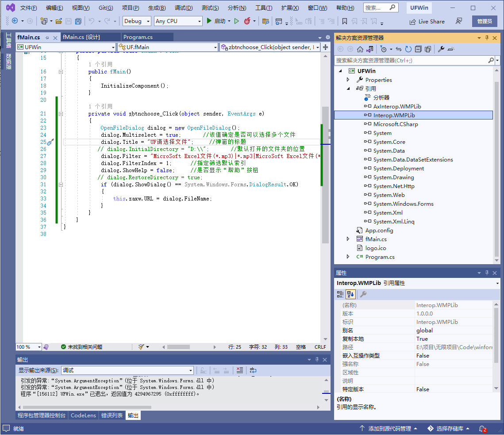
Task: Click Categorized view icon in Properties panel
Action: 340,294
